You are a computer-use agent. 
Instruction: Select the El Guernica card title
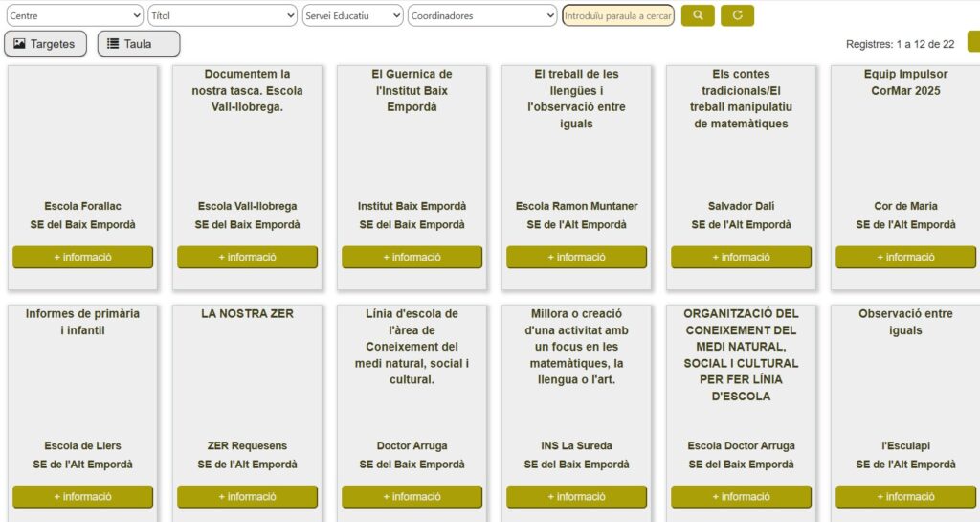click(x=412, y=90)
